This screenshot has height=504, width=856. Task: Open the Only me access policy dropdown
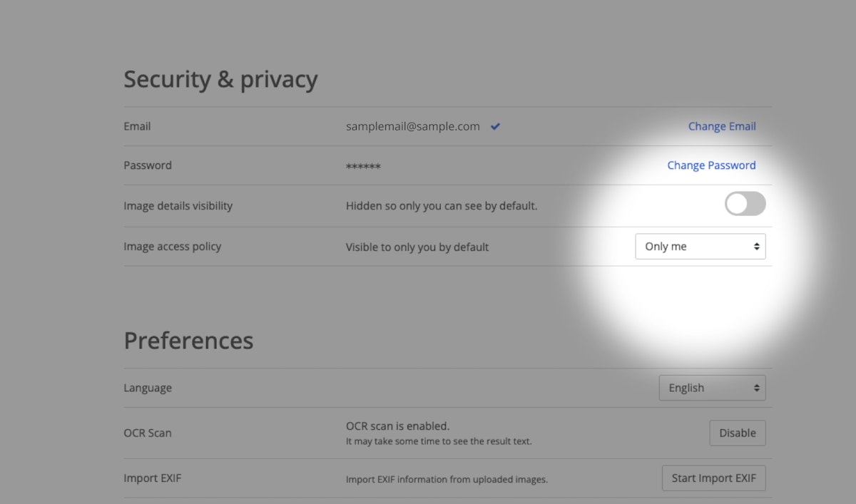pos(700,247)
